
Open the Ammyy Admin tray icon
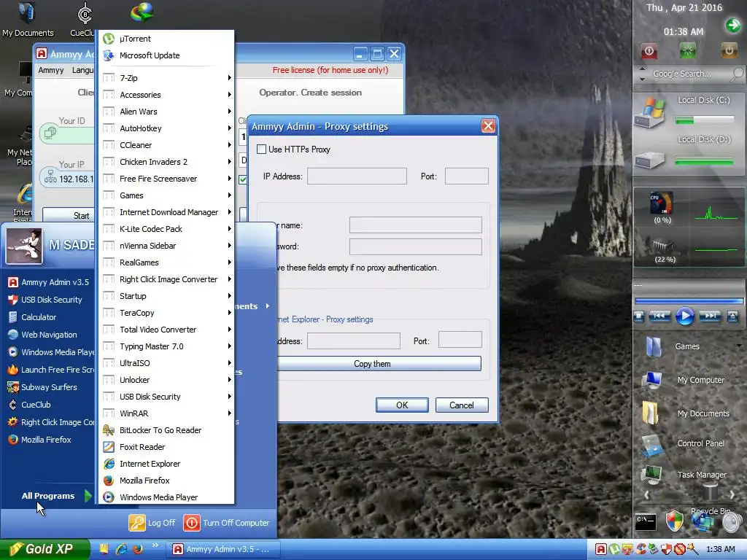click(601, 549)
